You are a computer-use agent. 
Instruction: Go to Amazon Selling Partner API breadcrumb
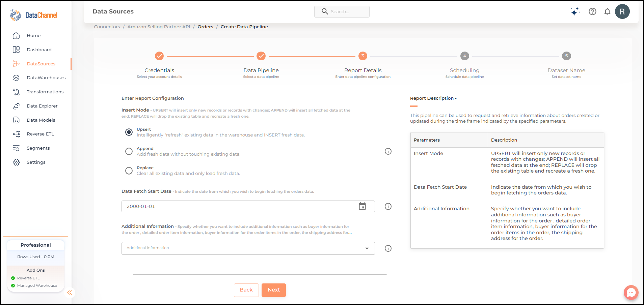[x=159, y=27]
